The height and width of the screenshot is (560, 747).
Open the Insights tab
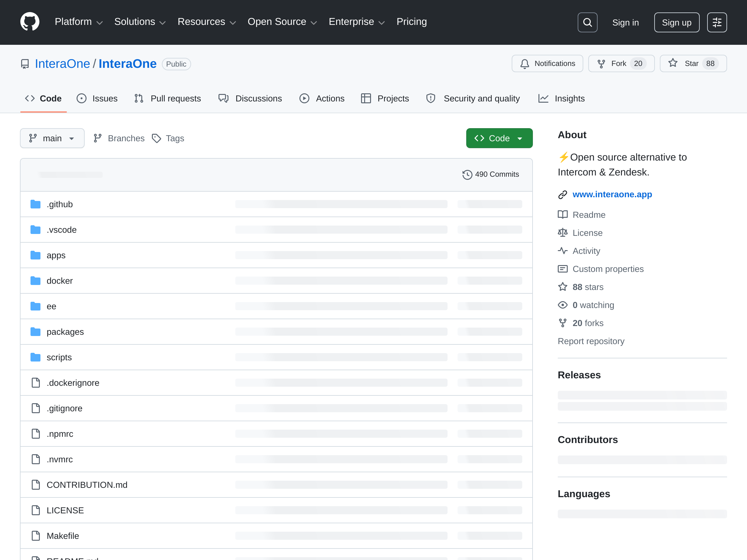coord(561,99)
